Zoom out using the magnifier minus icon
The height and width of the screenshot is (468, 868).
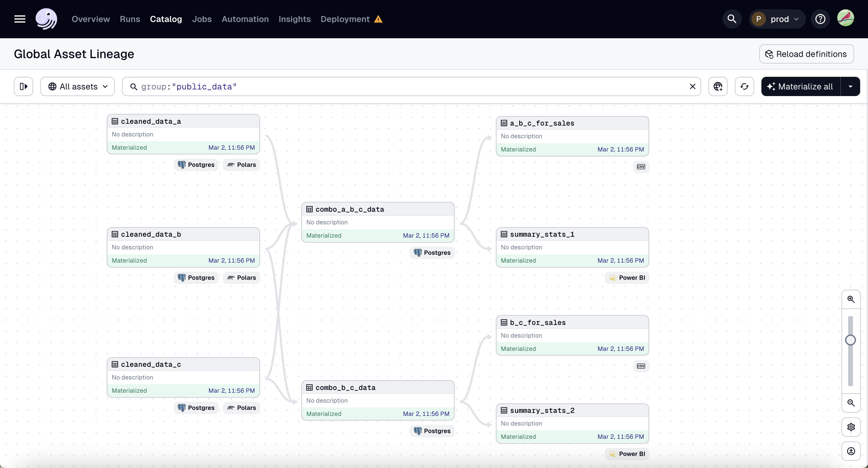[851, 403]
